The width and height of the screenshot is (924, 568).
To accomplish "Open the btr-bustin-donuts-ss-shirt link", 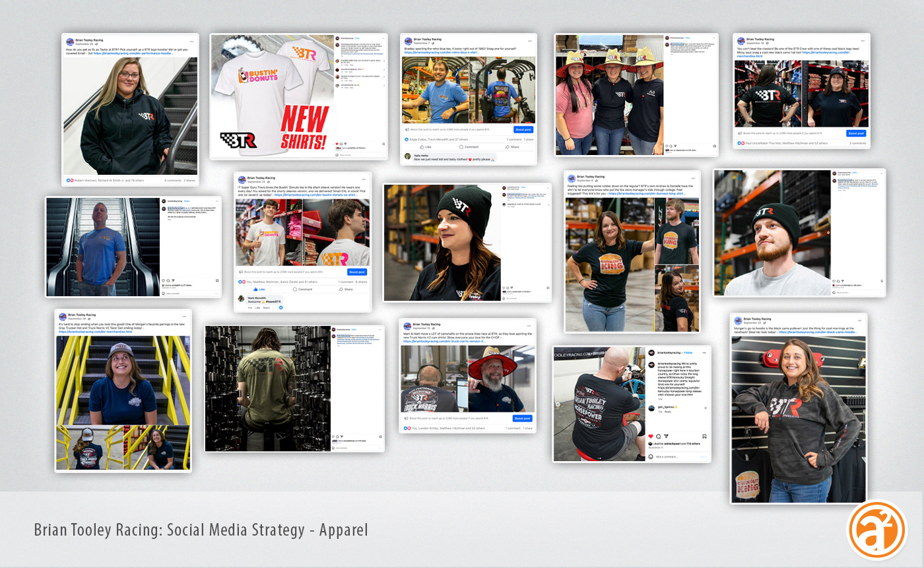I will coord(315,195).
